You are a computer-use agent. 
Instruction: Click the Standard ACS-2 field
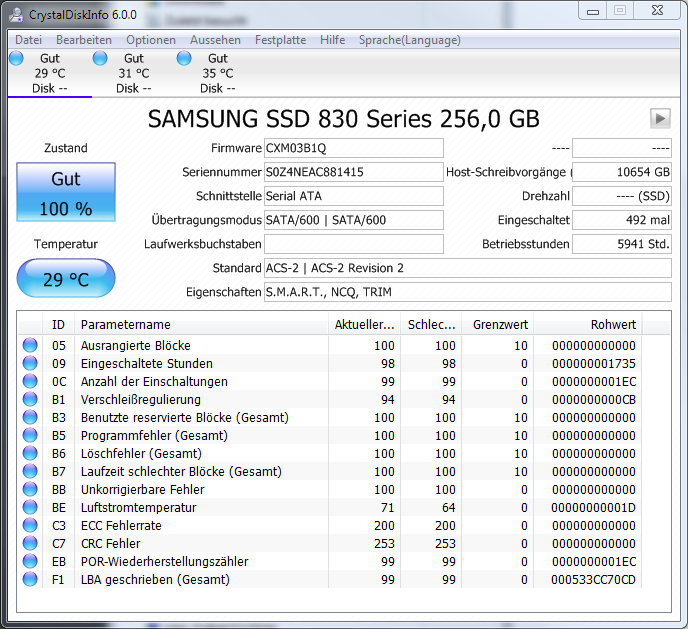pos(468,268)
